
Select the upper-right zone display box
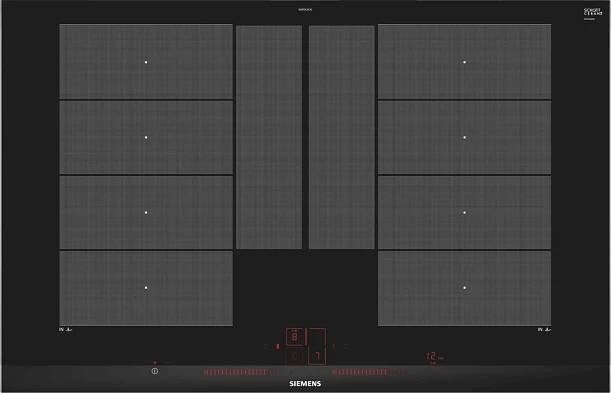pyautogui.click(x=317, y=337)
